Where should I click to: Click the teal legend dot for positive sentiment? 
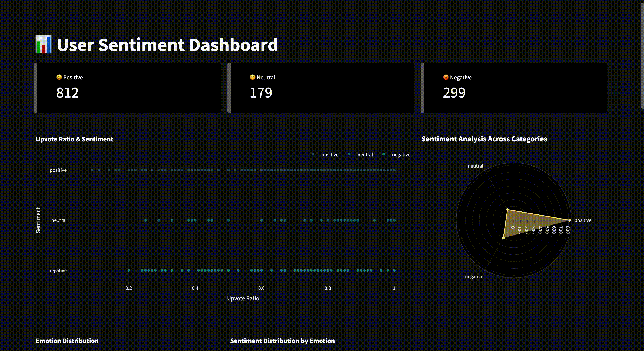pyautogui.click(x=313, y=154)
